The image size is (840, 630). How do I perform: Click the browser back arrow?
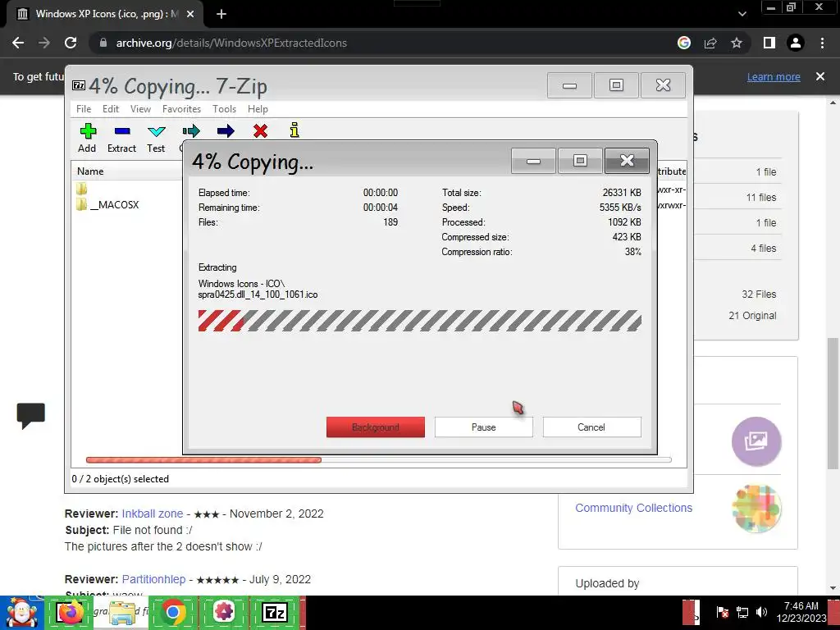point(18,43)
